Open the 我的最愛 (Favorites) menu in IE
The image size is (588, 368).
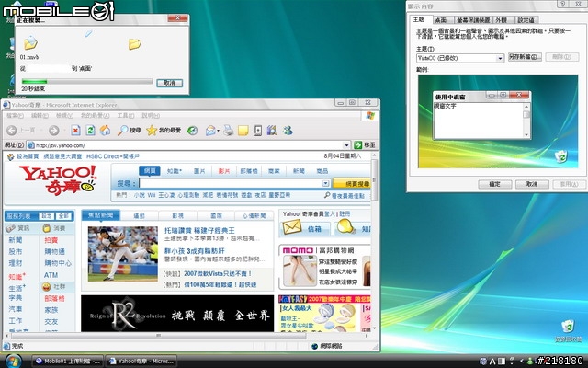point(96,116)
